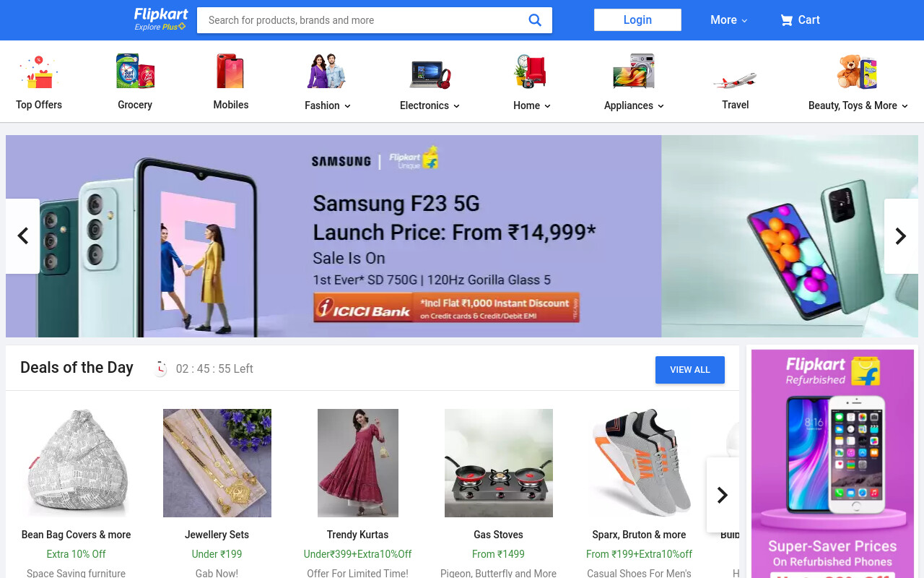Click 'Grocery' label

point(135,105)
